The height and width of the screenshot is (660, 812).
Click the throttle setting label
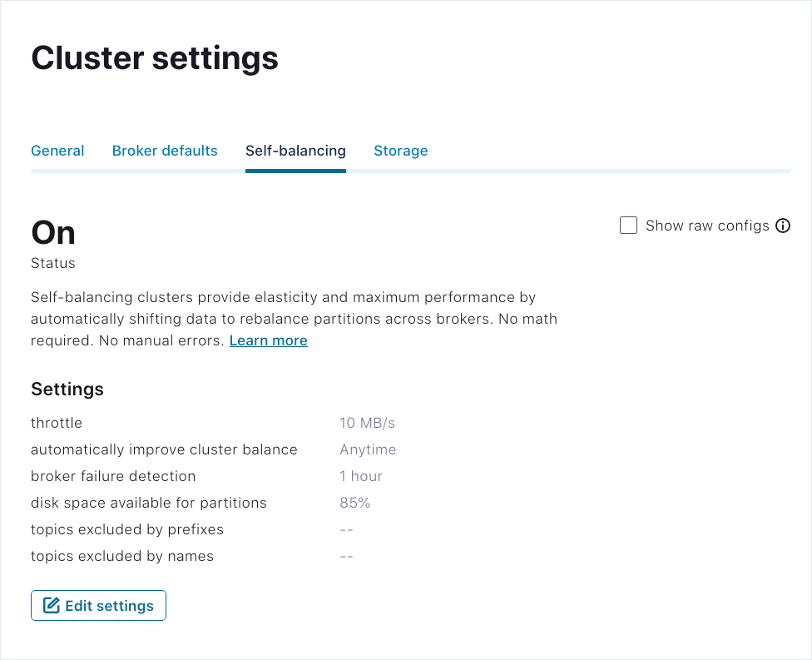pos(57,423)
